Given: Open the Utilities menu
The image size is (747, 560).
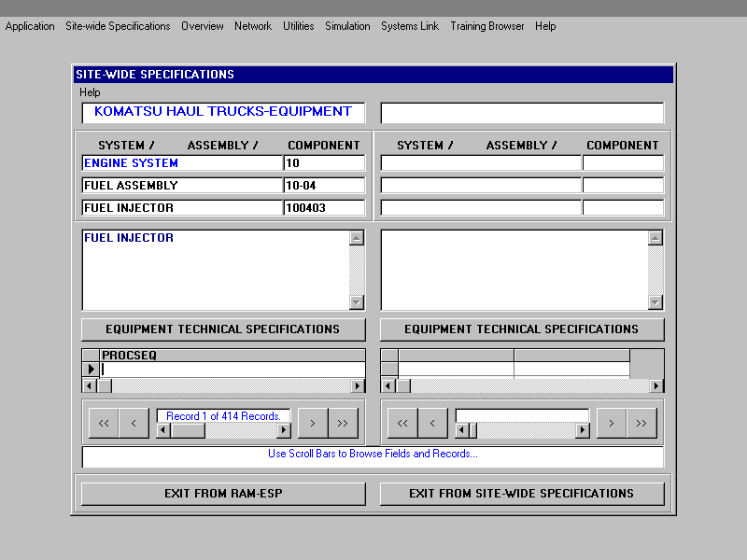Looking at the screenshot, I should tap(298, 26).
